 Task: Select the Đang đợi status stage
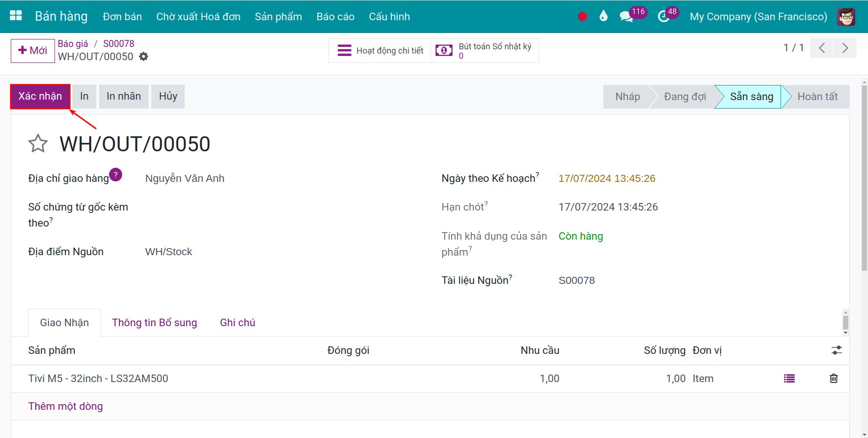click(x=685, y=96)
